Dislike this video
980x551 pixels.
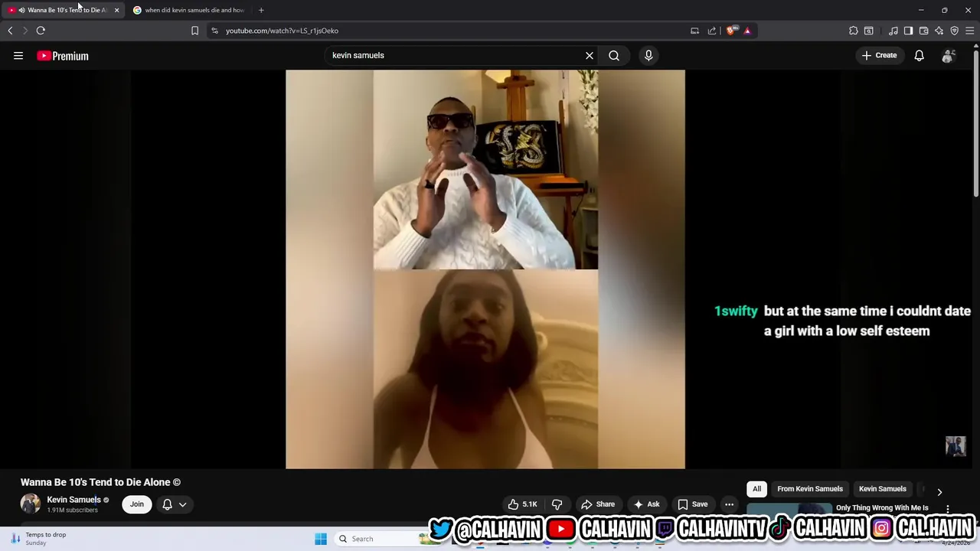(557, 504)
